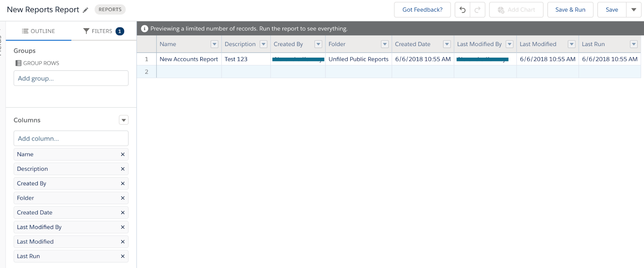Image resolution: width=644 pixels, height=268 pixels.
Task: Open the Created By column header dropdown
Action: 318,44
